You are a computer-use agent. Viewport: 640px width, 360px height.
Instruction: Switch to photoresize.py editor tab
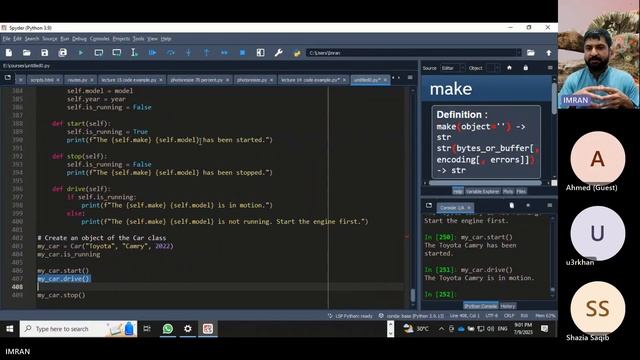(x=252, y=80)
